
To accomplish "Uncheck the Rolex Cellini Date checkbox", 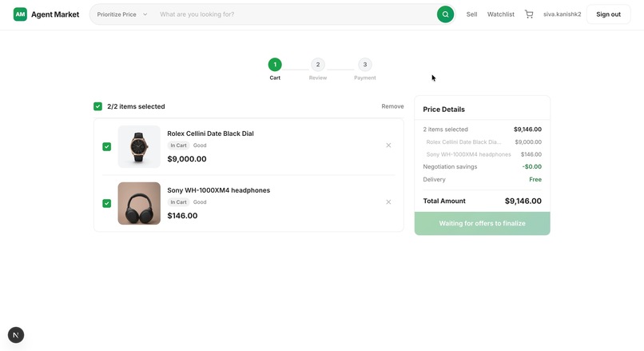I will click(x=107, y=147).
